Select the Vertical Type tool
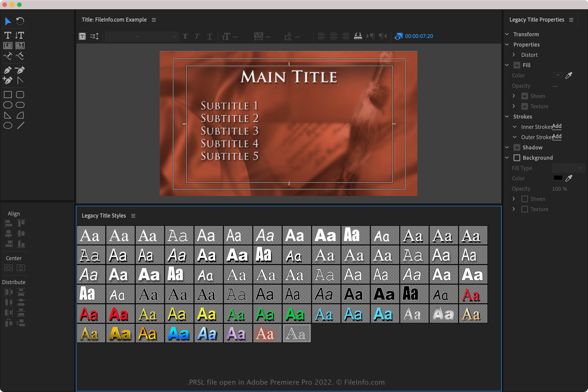The image size is (588, 392). click(x=20, y=35)
